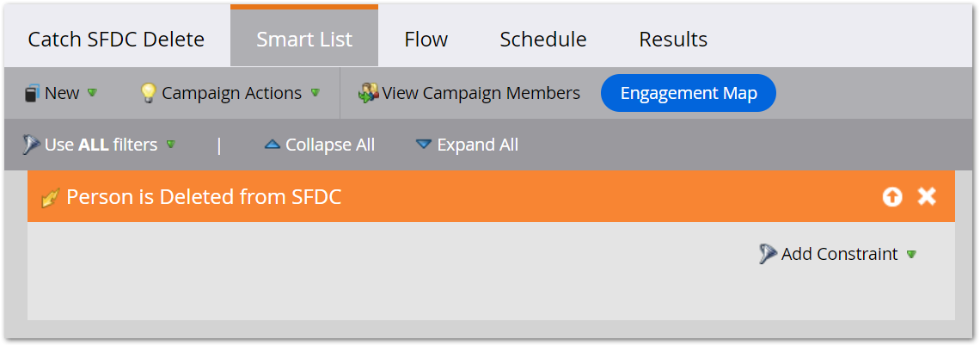The image size is (980, 346).
Task: Move the trigger up with the arrow icon
Action: (892, 197)
